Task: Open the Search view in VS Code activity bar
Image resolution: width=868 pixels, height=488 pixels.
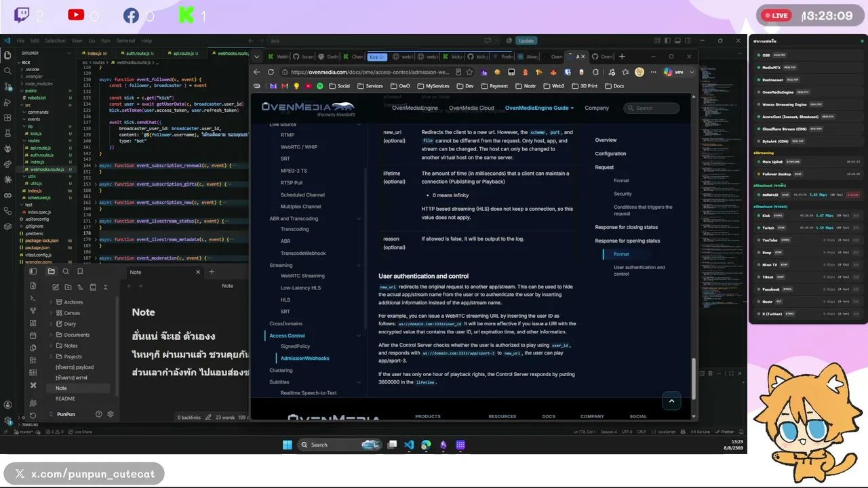Action: pos(7,70)
